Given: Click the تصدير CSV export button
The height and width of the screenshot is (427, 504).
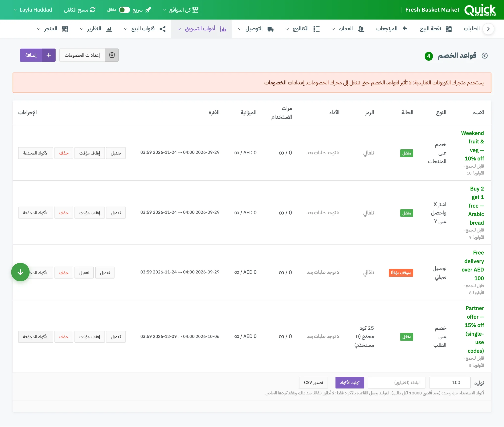Looking at the screenshot, I should point(314,383).
